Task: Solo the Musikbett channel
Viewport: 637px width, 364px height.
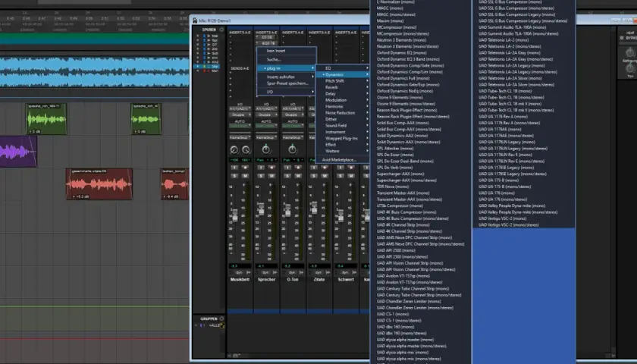Action: 234,176
